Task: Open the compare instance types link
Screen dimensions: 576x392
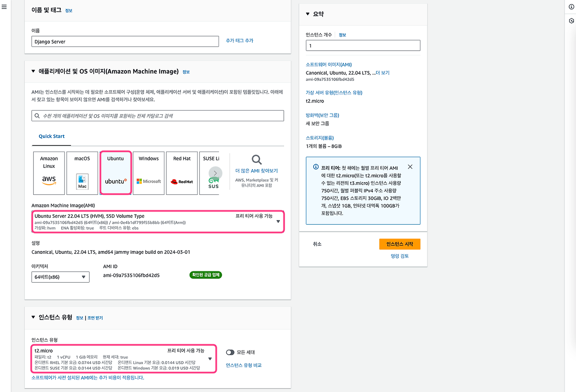Action: click(243, 365)
